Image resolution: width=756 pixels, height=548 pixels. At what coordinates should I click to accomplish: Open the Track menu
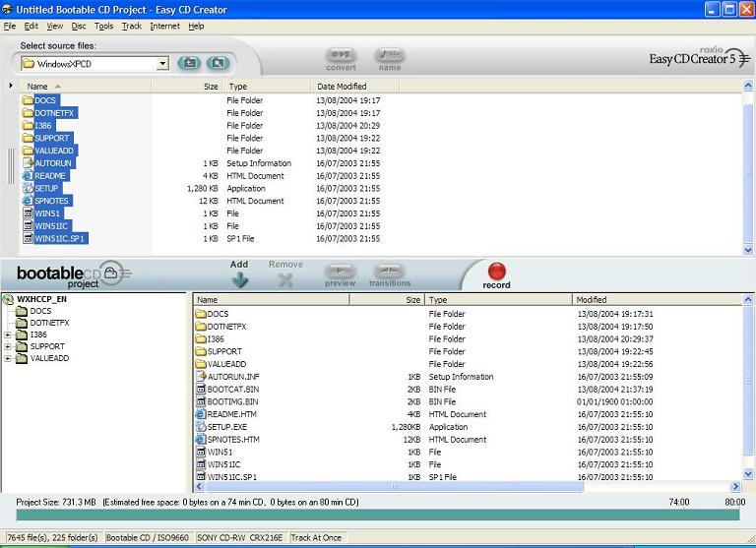click(131, 26)
